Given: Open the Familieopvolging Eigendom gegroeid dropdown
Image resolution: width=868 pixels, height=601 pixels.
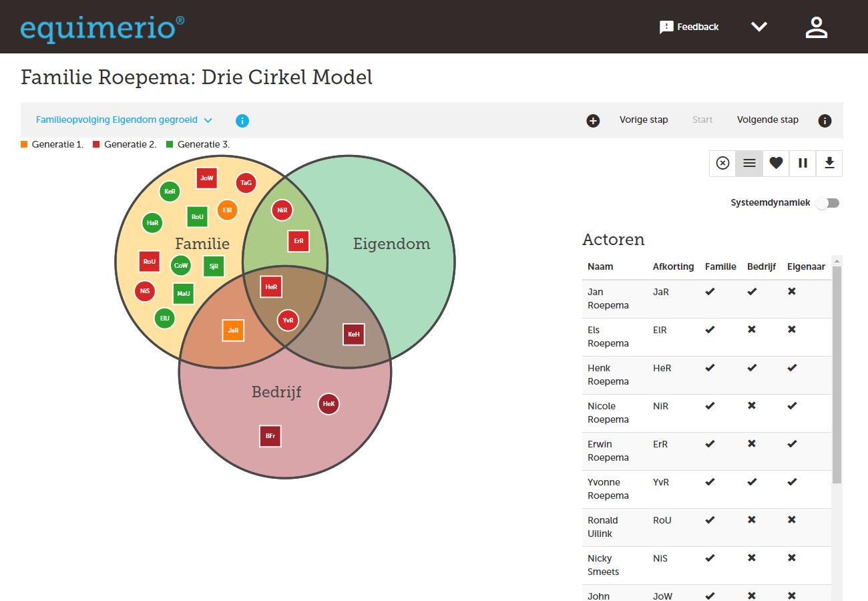Looking at the screenshot, I should [x=124, y=120].
